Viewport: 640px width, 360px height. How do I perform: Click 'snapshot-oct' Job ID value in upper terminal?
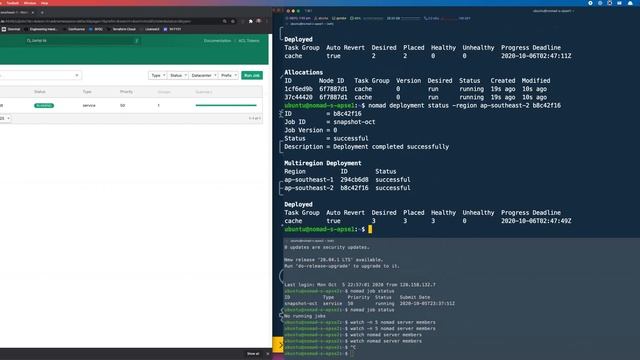(354, 122)
